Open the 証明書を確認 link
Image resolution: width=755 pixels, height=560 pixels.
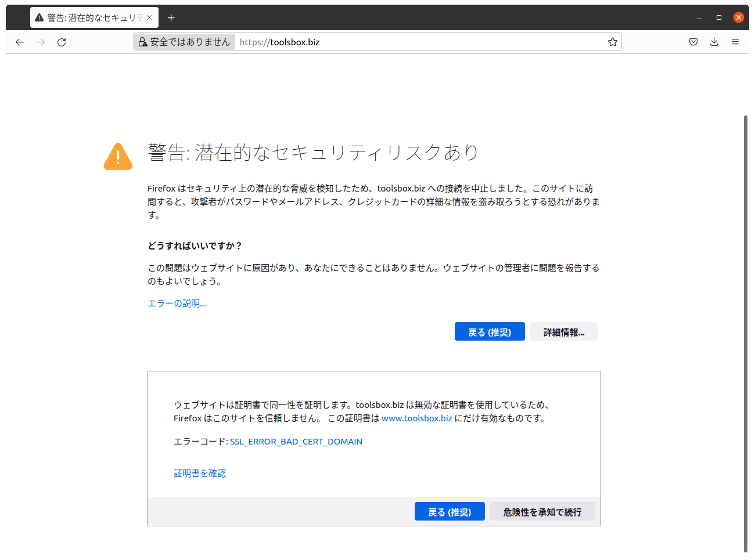point(200,474)
